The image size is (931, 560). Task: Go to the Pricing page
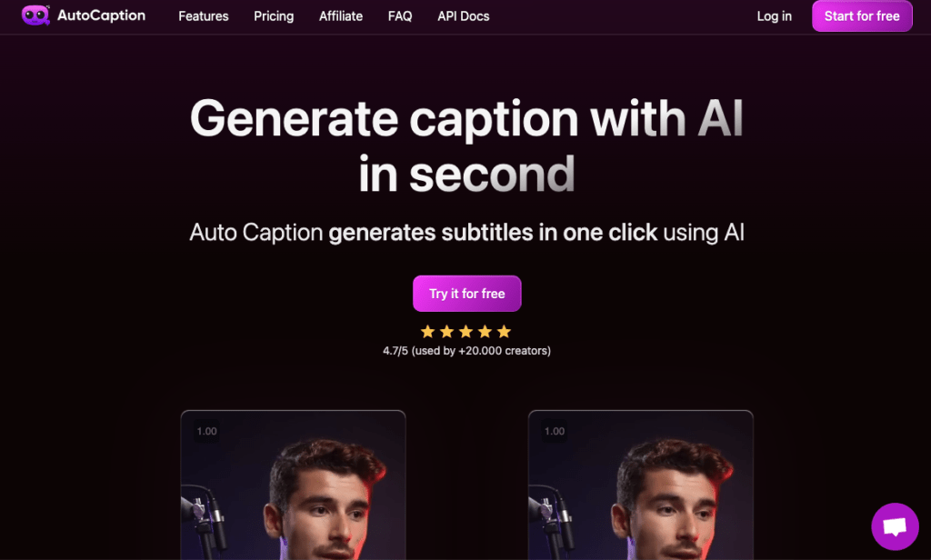pyautogui.click(x=274, y=16)
